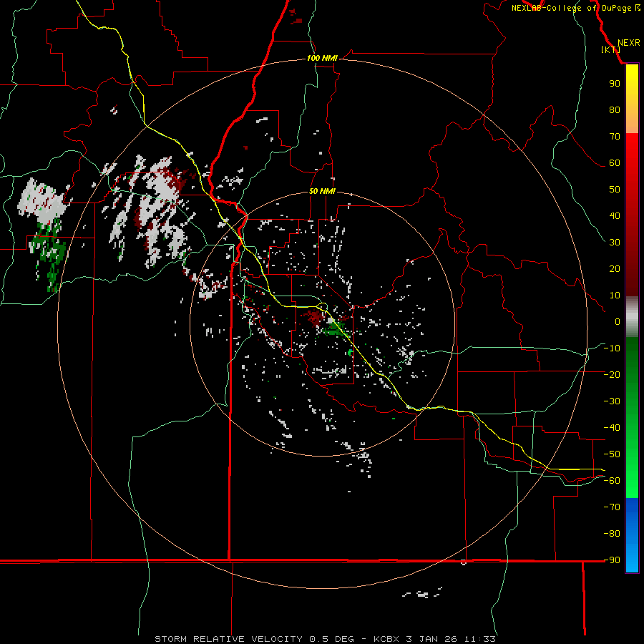
Task: Select the 0 value on the velocity scale
Action: 618,322
